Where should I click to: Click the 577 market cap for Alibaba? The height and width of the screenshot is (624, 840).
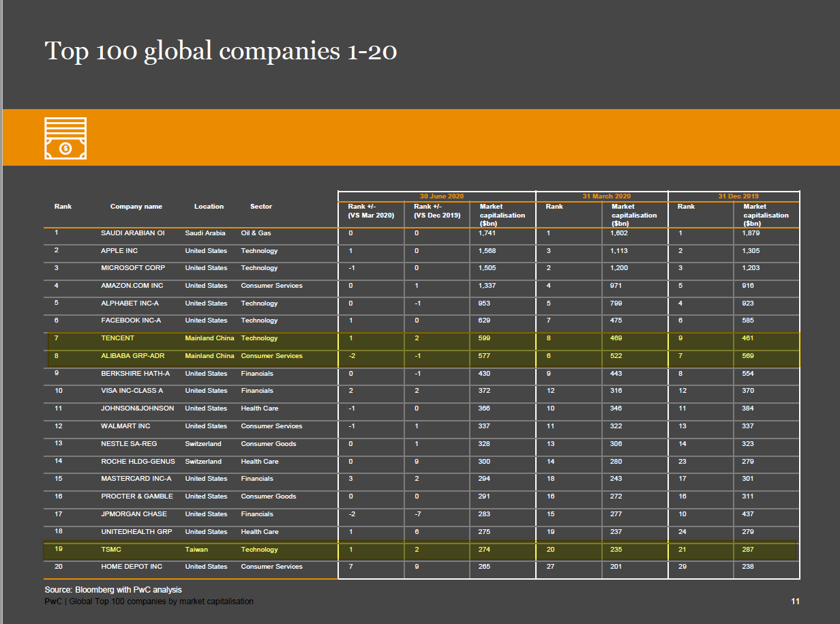click(x=484, y=356)
